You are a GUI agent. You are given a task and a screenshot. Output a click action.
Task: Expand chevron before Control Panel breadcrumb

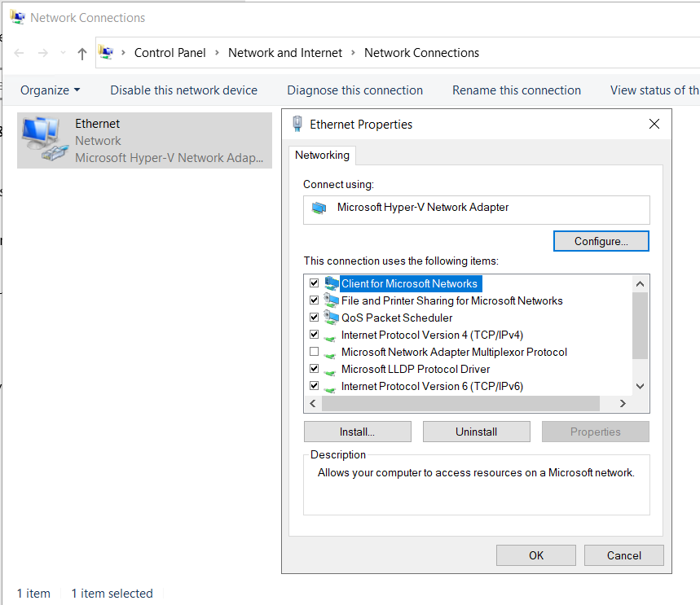123,53
